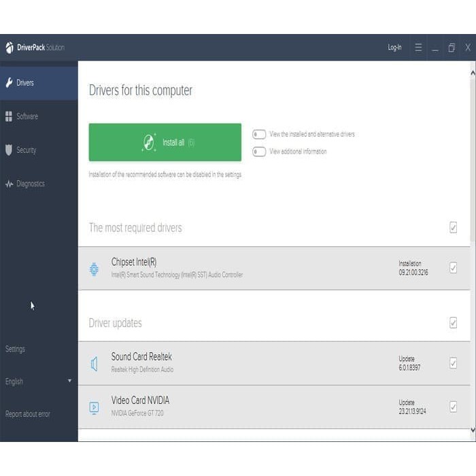Click the pulse icon beside Diagnostics
Viewport: 476px width, 476px height.
[9, 184]
